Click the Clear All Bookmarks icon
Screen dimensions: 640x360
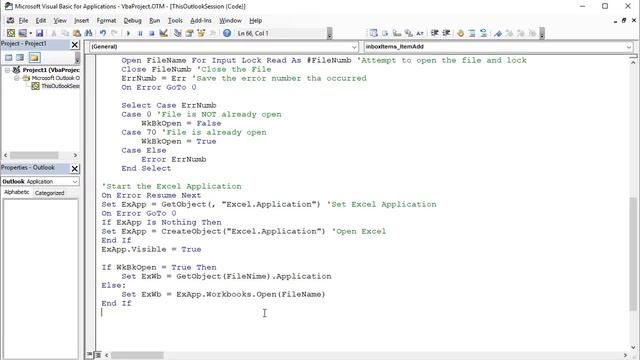click(532, 33)
